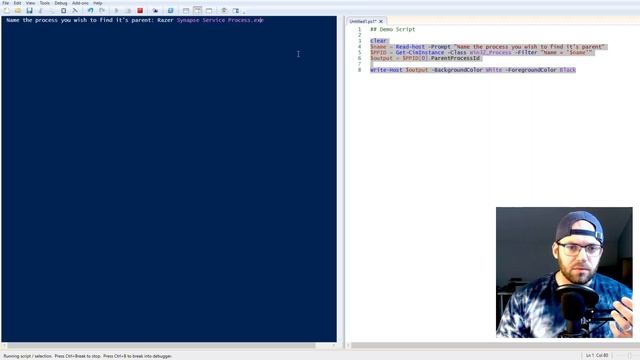The height and width of the screenshot is (360, 640).
Task: Click the Run Selection icon
Action: (x=128, y=11)
